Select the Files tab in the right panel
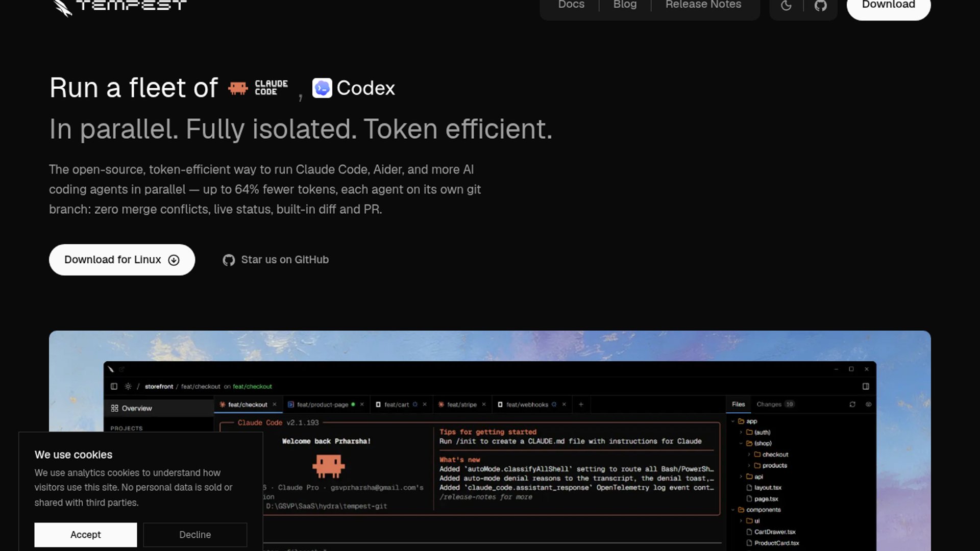The height and width of the screenshot is (551, 980). [x=738, y=404]
